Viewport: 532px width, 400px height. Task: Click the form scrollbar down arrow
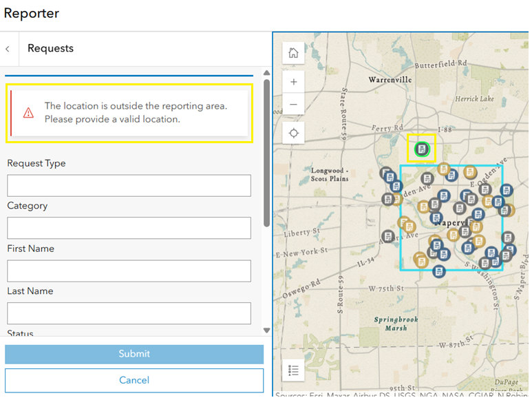266,330
